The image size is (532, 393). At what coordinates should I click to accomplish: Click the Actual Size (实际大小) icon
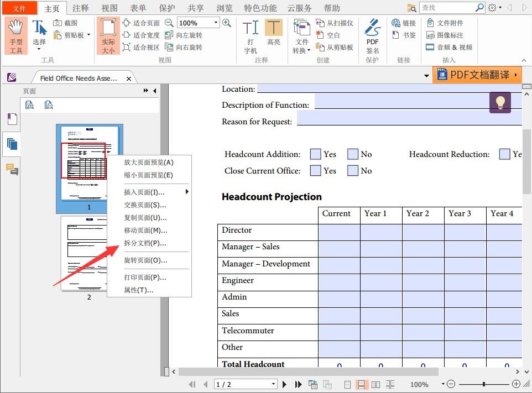coord(108,35)
